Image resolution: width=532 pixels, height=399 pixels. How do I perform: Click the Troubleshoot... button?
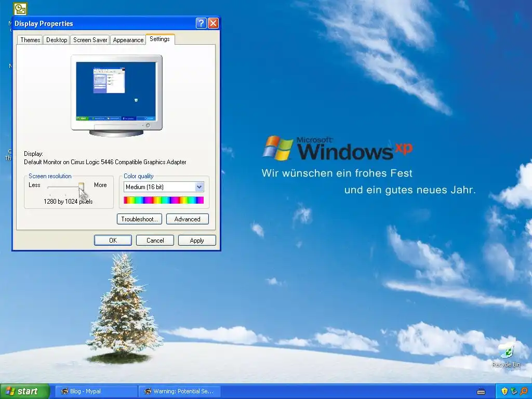point(139,219)
